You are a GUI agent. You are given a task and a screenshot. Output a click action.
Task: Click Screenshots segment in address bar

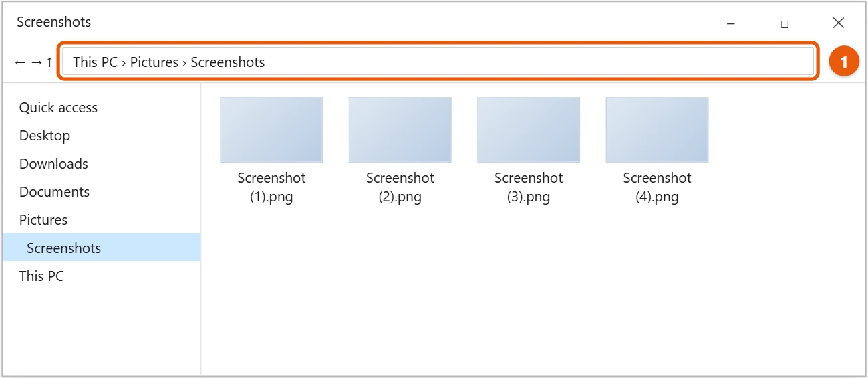coord(228,62)
